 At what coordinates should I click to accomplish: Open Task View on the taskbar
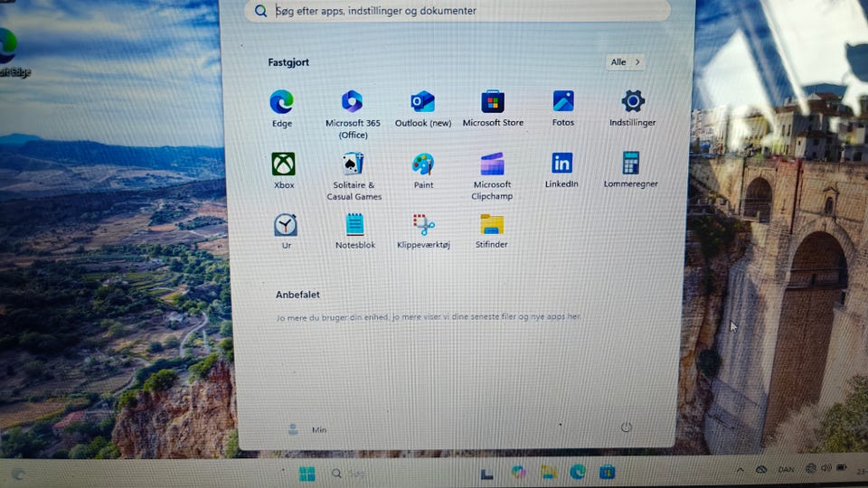(x=487, y=474)
